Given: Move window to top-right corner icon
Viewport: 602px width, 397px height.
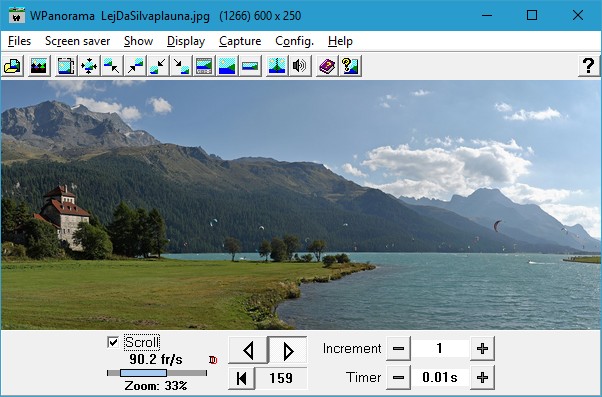Looking at the screenshot, I should (x=135, y=66).
